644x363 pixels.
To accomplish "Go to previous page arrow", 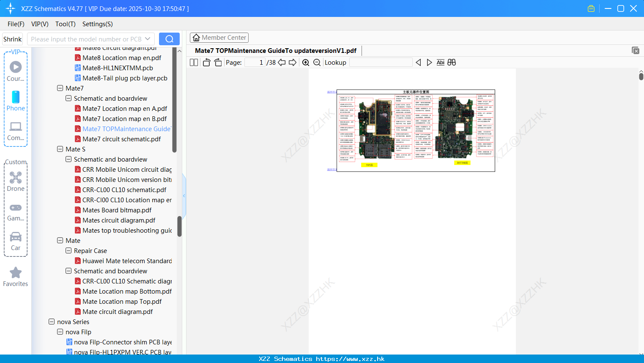I will pos(282,63).
